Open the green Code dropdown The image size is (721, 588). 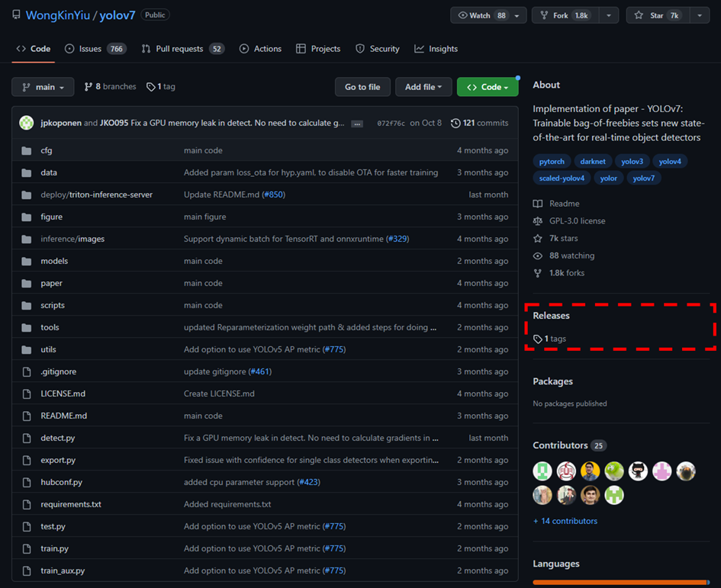click(488, 87)
